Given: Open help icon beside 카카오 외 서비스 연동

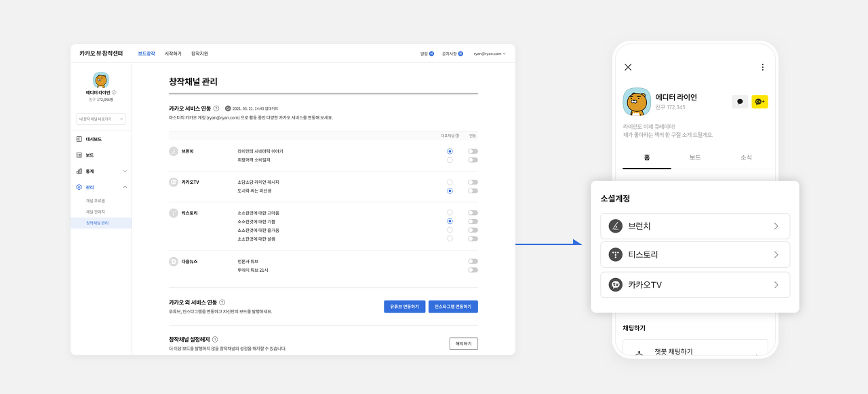Looking at the screenshot, I should point(222,302).
